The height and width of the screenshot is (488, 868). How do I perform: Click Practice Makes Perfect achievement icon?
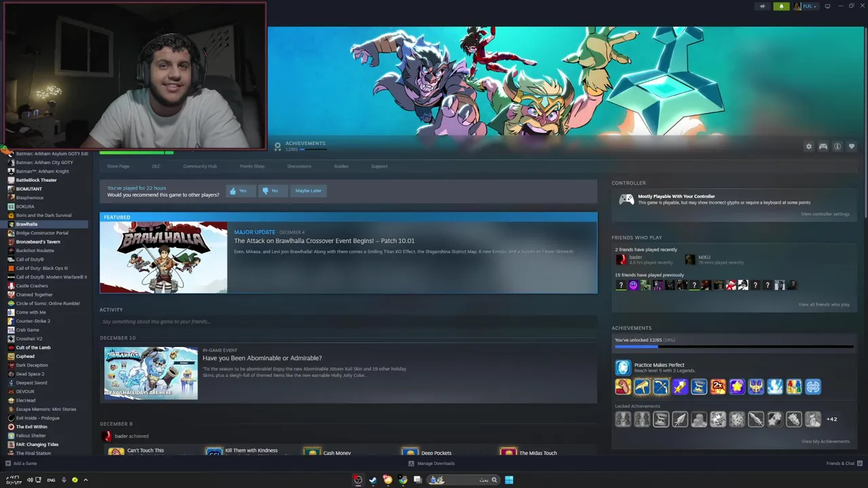[x=623, y=367]
